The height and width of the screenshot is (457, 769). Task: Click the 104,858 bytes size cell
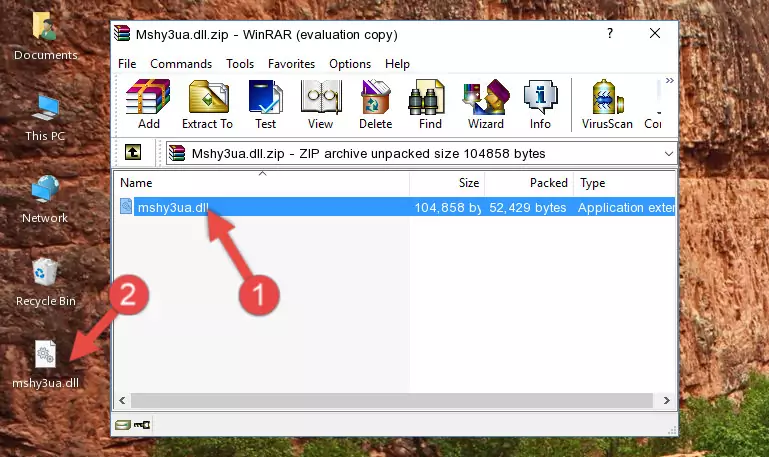(447, 207)
